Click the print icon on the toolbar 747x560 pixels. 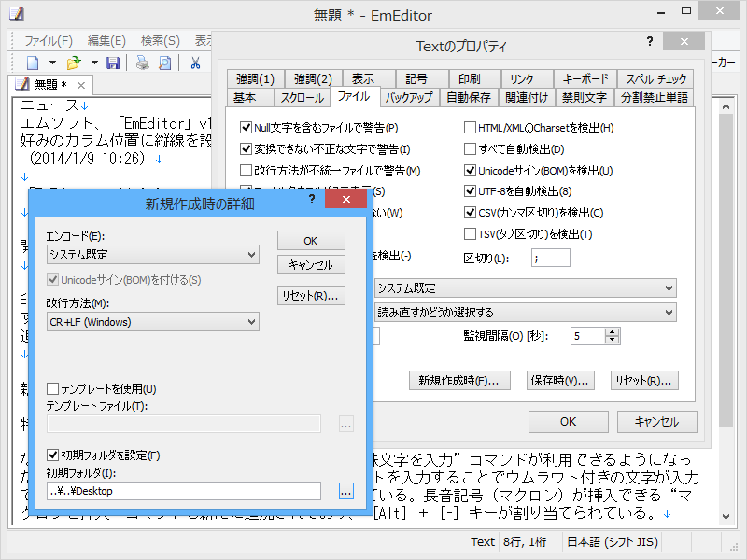tap(143, 62)
